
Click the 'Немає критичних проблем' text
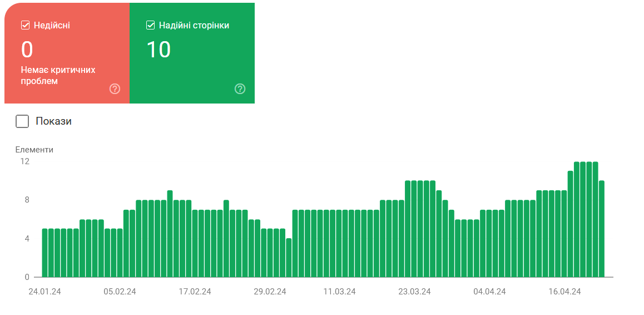point(58,76)
